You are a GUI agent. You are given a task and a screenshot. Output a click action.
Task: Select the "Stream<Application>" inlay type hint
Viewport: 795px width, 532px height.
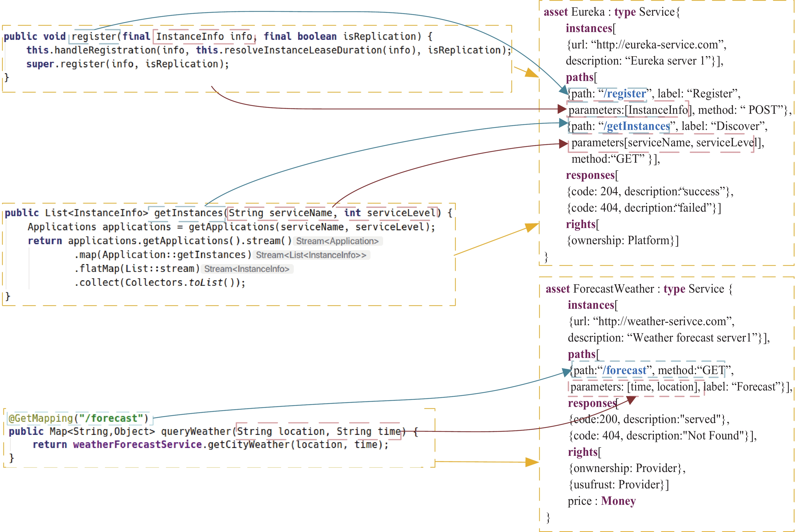click(337, 241)
